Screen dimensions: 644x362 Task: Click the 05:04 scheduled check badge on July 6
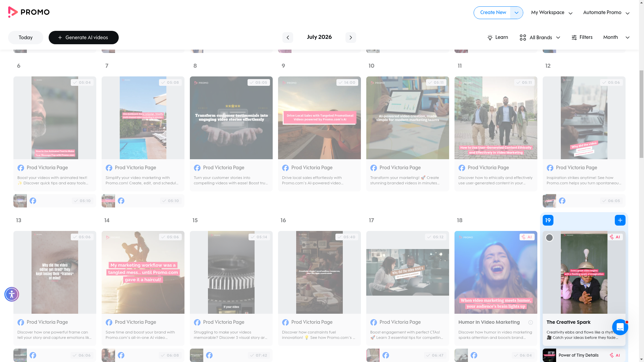[x=82, y=82]
